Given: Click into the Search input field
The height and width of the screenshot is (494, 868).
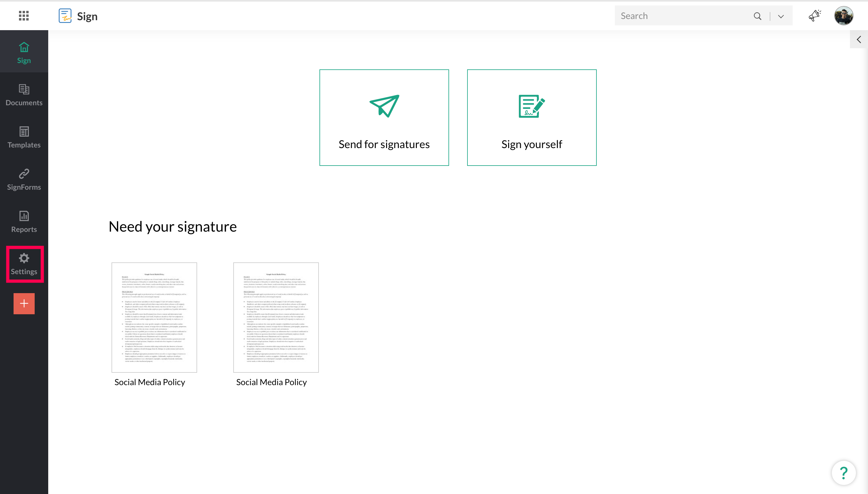Looking at the screenshot, I should pos(681,16).
